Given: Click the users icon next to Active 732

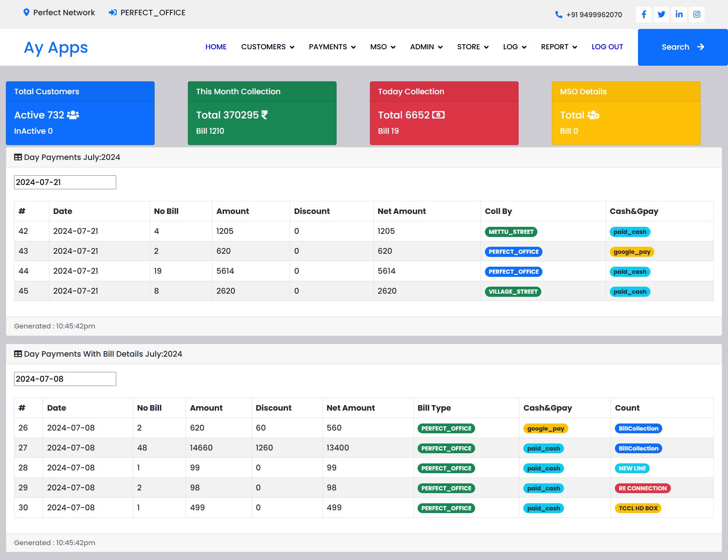Looking at the screenshot, I should tap(73, 115).
